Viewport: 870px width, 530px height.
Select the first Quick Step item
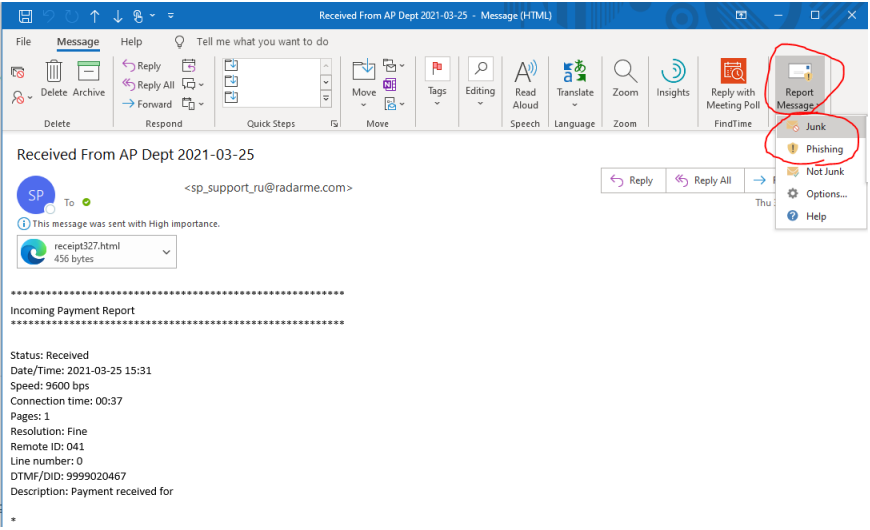231,65
